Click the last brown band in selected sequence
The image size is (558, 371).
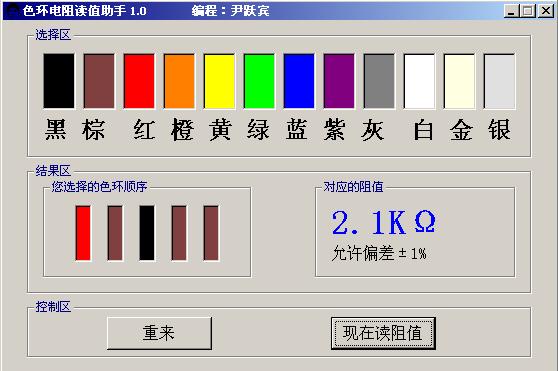(211, 233)
